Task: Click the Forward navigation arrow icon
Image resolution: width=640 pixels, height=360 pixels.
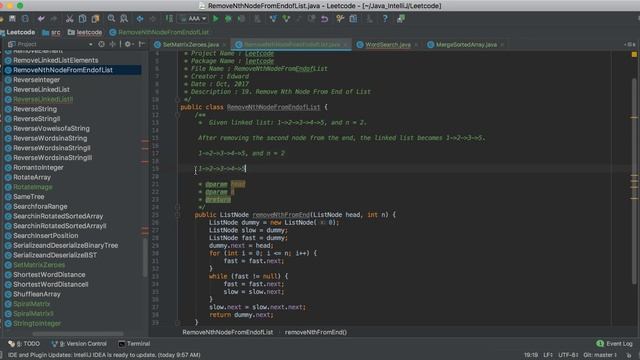Action: (153, 19)
